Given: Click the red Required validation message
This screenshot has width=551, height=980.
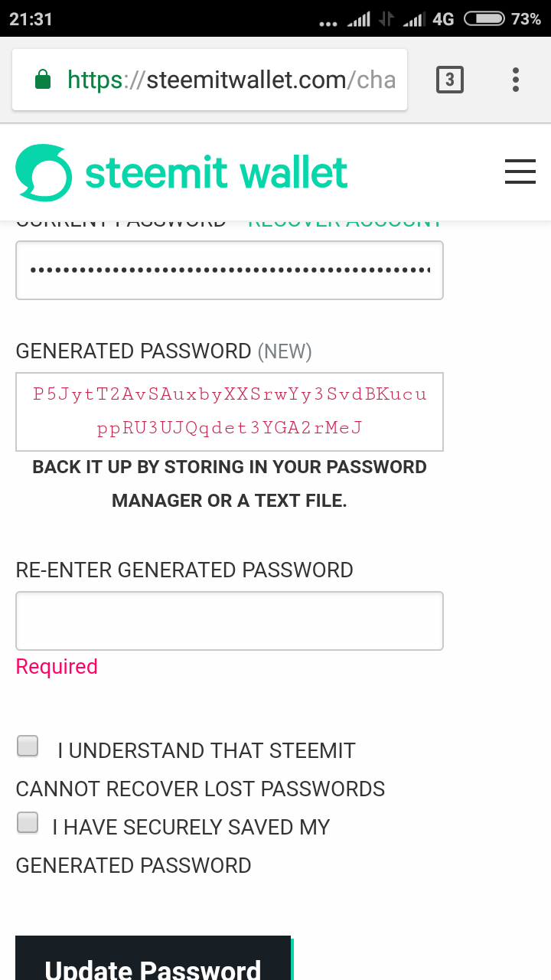Looking at the screenshot, I should click(x=57, y=667).
